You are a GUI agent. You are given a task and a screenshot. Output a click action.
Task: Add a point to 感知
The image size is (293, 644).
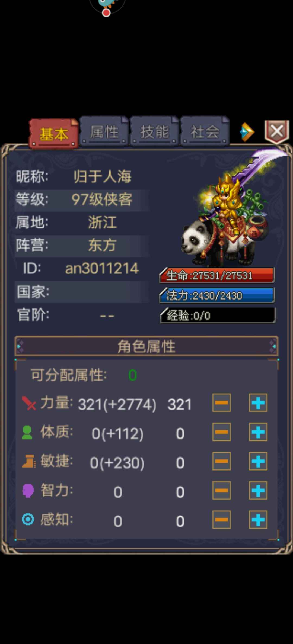258,520
